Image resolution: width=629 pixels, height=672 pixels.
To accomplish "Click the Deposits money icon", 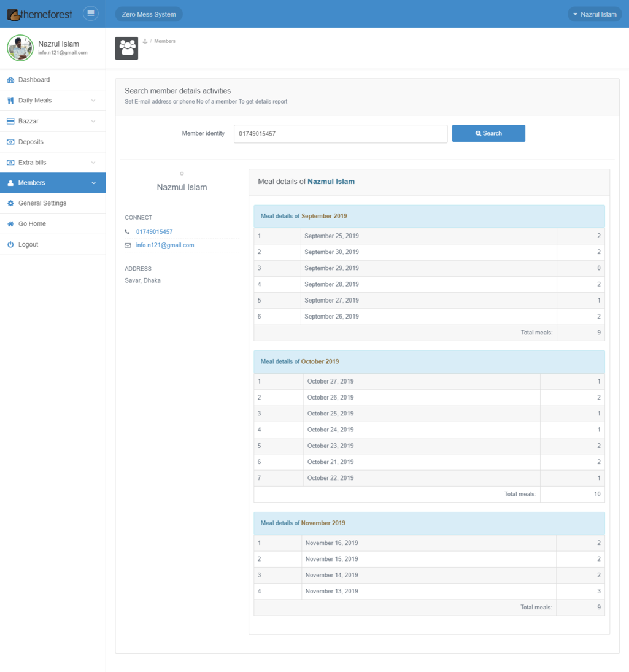I will [x=10, y=142].
